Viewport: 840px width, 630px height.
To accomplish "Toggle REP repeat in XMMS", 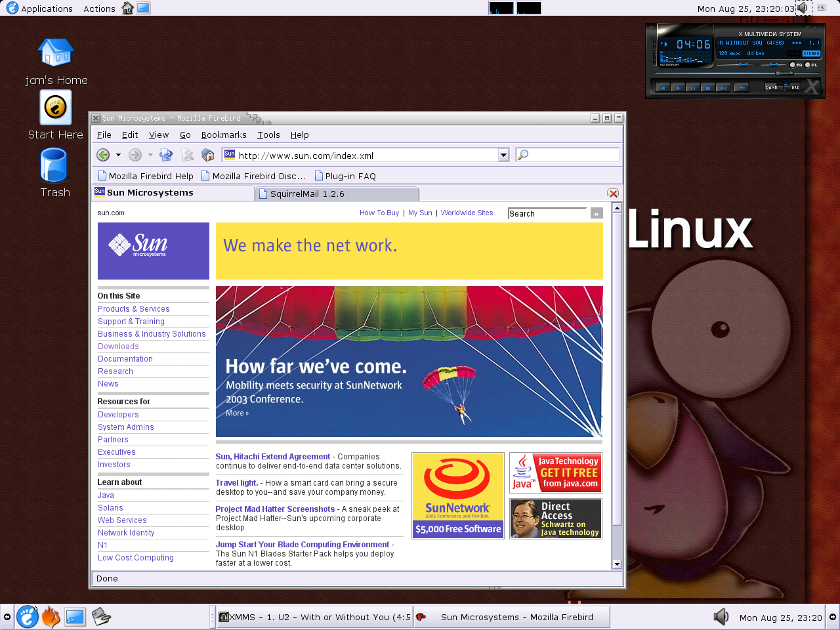I will [x=792, y=87].
